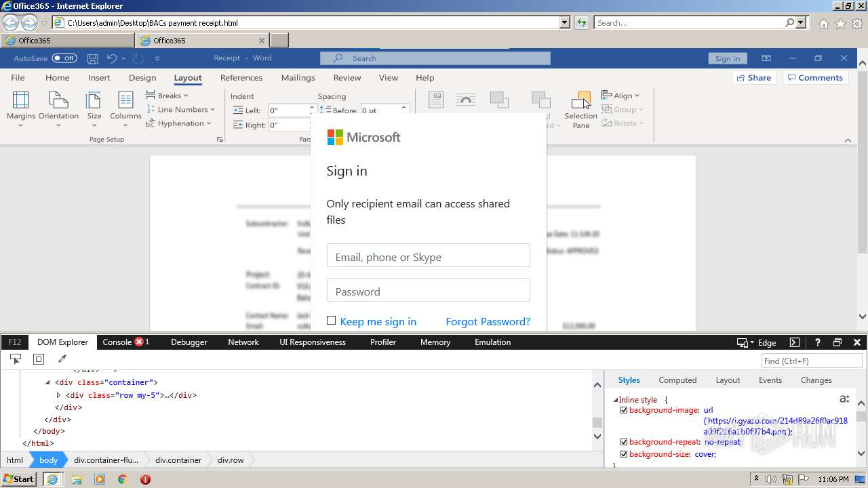Click the Save disk icon in Word title bar

93,58
